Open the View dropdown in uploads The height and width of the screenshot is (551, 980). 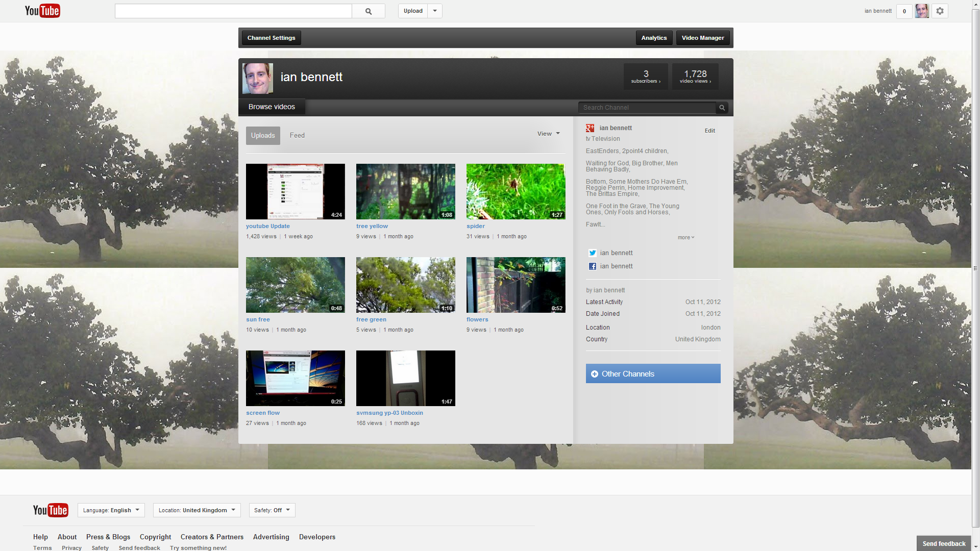click(548, 134)
